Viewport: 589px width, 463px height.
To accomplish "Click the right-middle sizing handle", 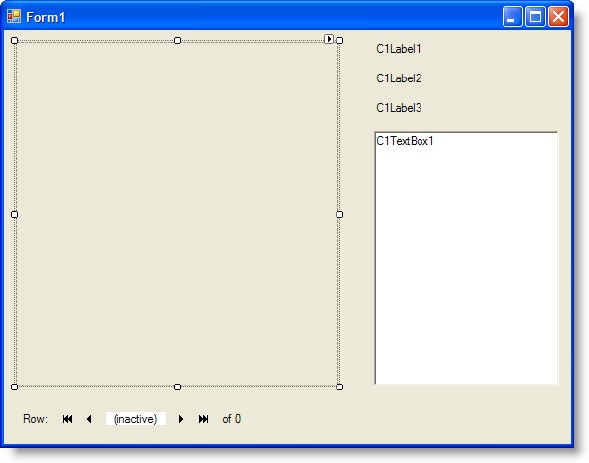I will (339, 214).
